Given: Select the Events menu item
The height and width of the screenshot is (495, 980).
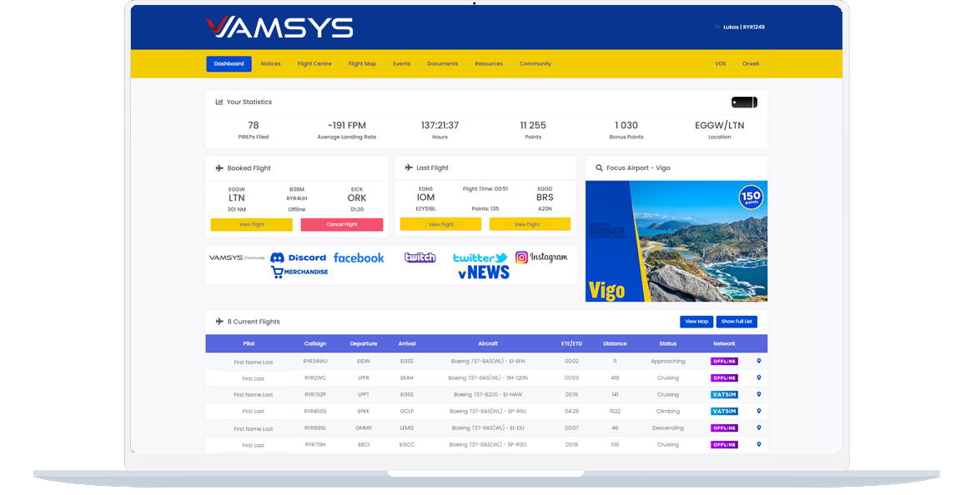Looking at the screenshot, I should pyautogui.click(x=402, y=63).
